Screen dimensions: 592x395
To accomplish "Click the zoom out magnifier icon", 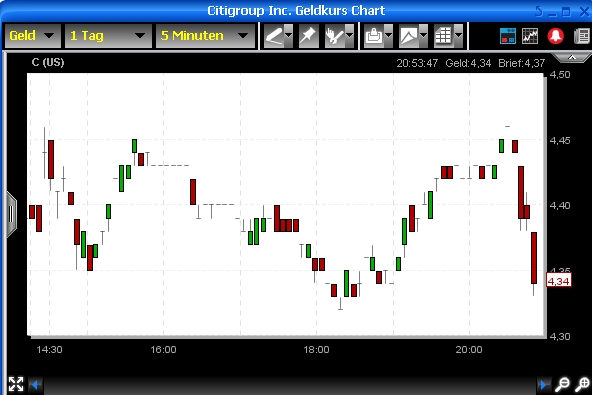I will point(562,384).
